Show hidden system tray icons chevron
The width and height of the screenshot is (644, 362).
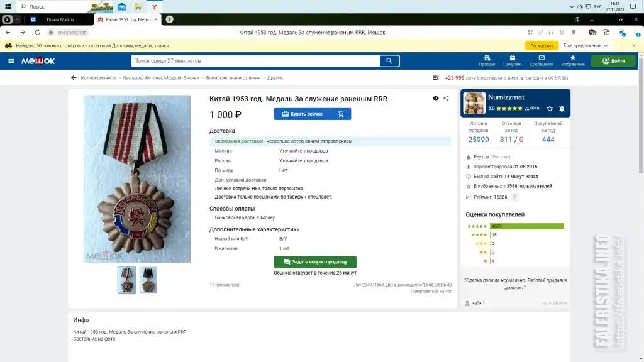point(571,6)
